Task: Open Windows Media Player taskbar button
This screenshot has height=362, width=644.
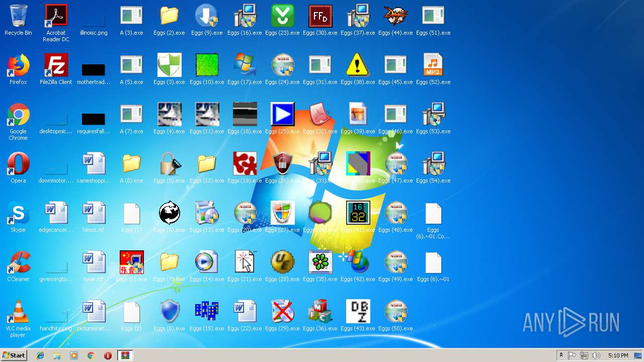Action: click(x=74, y=355)
